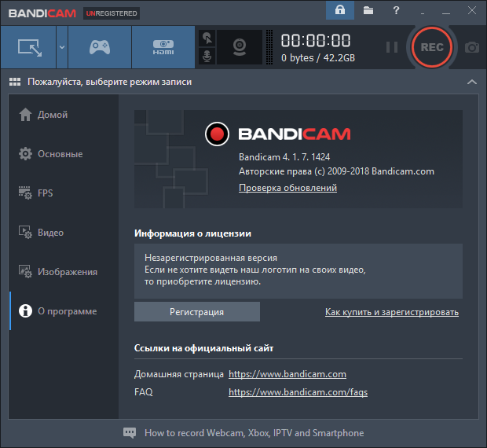Toggle microphone recording icon
Viewport: 487px width, 448px height.
click(x=207, y=57)
